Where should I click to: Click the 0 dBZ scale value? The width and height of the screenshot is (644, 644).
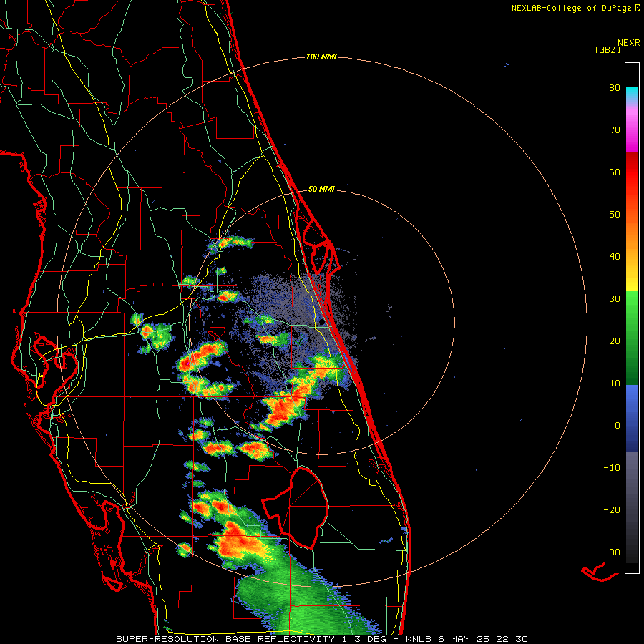coord(618,426)
